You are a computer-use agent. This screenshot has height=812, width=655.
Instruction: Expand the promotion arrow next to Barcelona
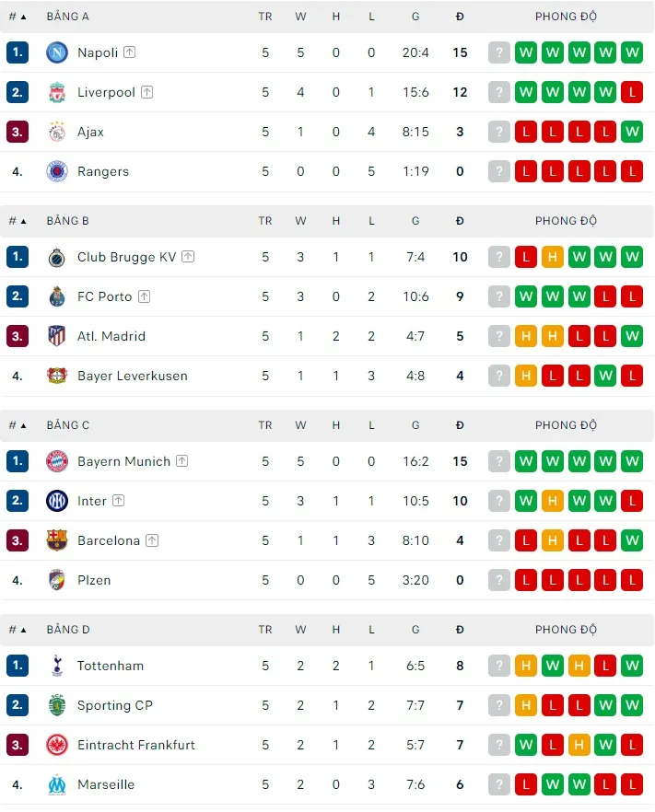[x=150, y=540]
